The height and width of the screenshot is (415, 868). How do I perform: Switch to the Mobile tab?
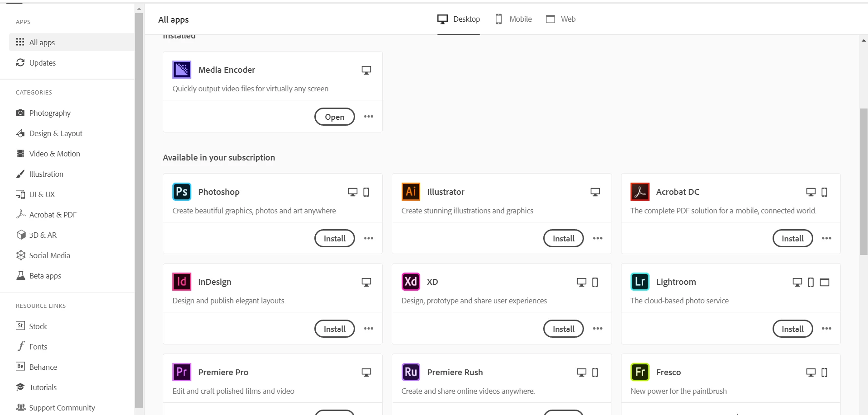[513, 19]
